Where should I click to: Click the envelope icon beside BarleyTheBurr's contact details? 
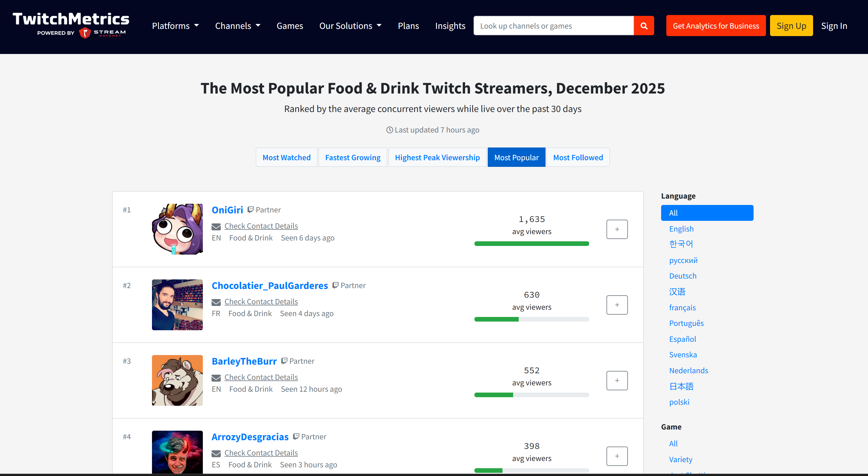217,377
